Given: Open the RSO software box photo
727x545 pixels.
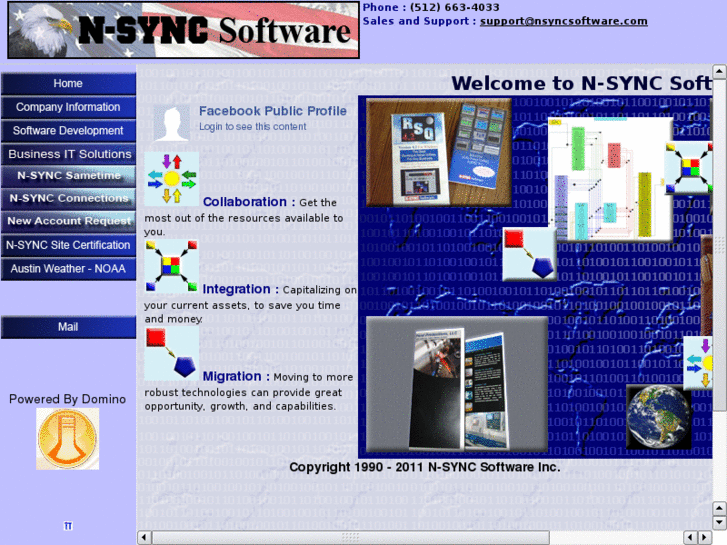Looking at the screenshot, I should [x=439, y=153].
